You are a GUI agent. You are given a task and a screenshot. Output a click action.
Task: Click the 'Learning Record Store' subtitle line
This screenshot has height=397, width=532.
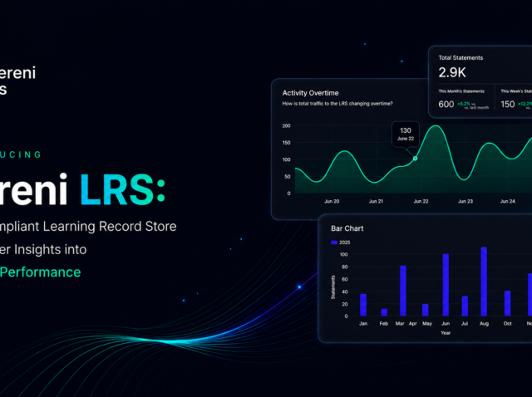(110, 226)
